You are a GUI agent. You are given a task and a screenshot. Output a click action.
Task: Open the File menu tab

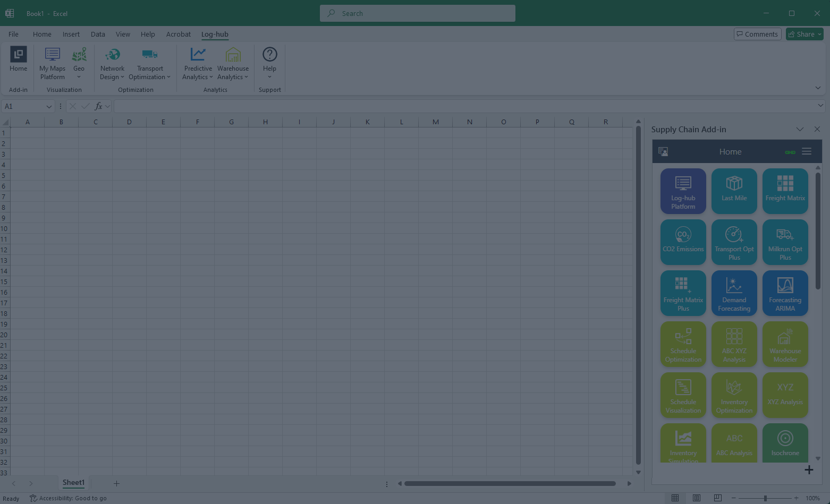coord(13,34)
